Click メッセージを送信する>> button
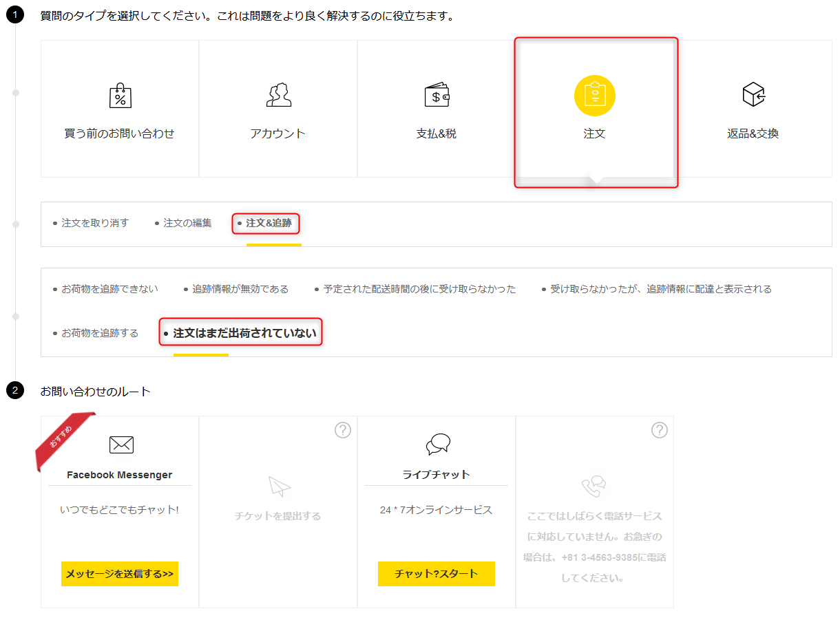Viewport: 840px width, 620px height. 120,574
